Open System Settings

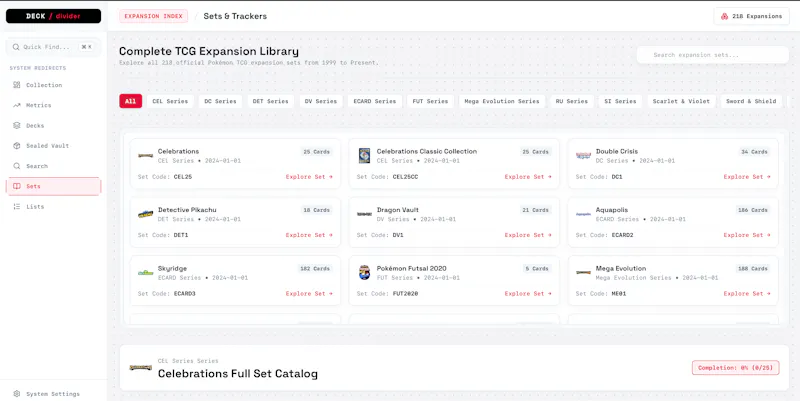tap(54, 394)
